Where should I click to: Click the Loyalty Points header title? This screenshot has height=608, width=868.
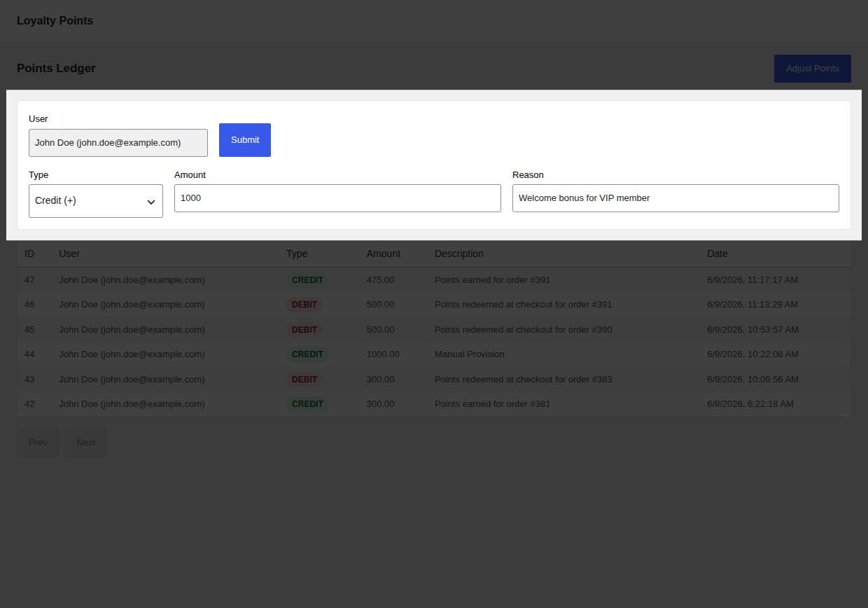[55, 21]
